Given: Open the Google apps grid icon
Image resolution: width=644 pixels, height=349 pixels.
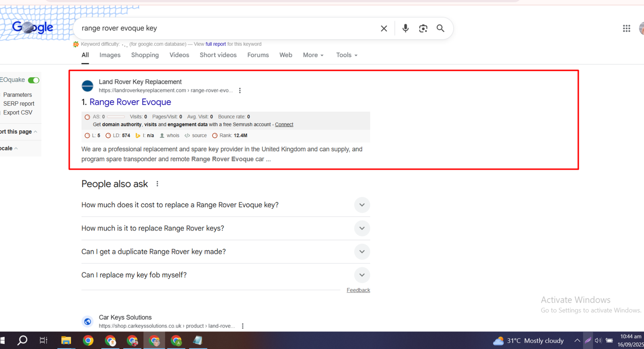Looking at the screenshot, I should coord(626,28).
